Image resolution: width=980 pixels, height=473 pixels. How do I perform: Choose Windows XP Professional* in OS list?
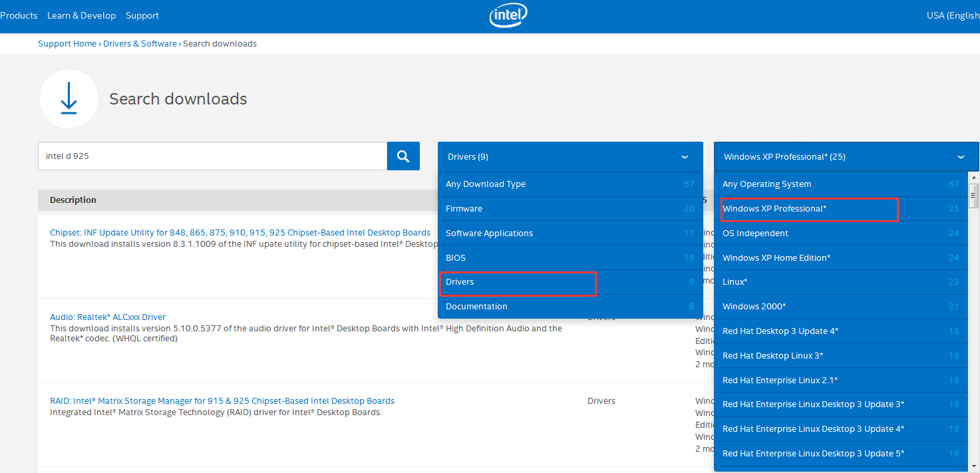tap(841, 209)
